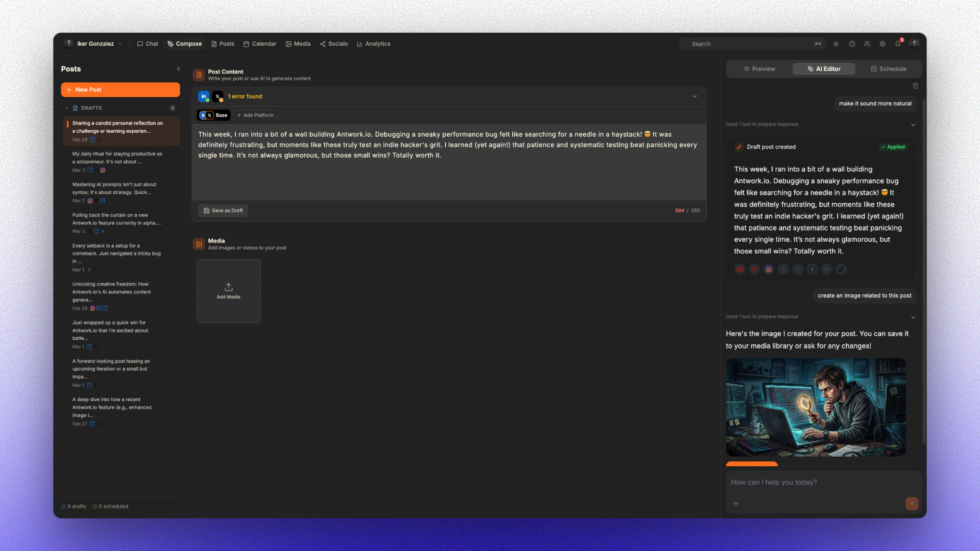Select the Pinterest platform icon in draft card
The height and width of the screenshot is (551, 980).
754,269
